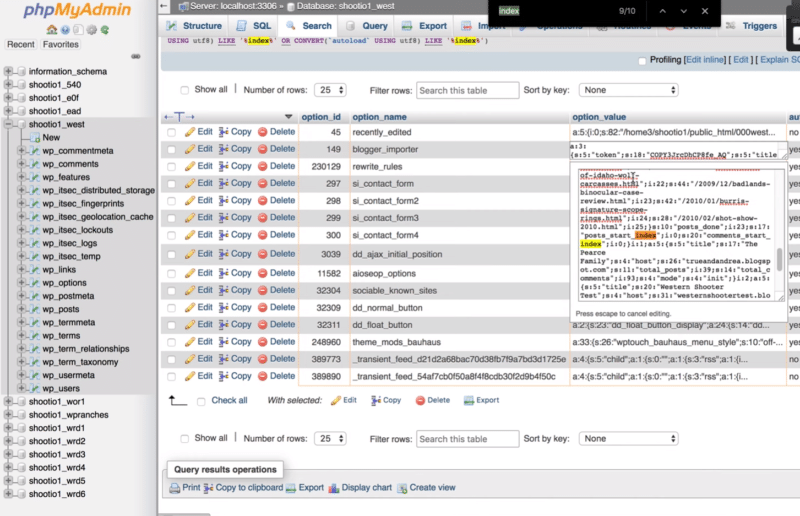Viewport: 800px width, 516px height.
Task: Expand the shootio1_540 database node
Action: (8, 84)
